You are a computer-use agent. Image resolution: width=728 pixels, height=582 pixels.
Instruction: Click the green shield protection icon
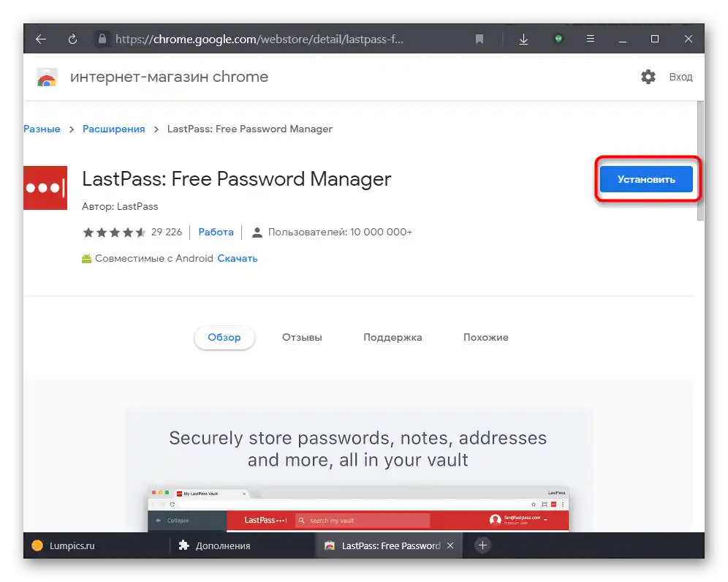558,39
